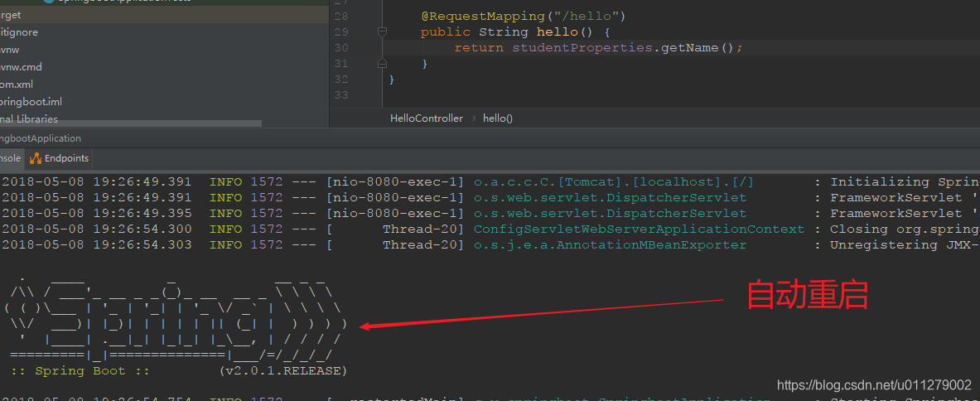
Task: Click getName() in line 30
Action: [x=698, y=47]
